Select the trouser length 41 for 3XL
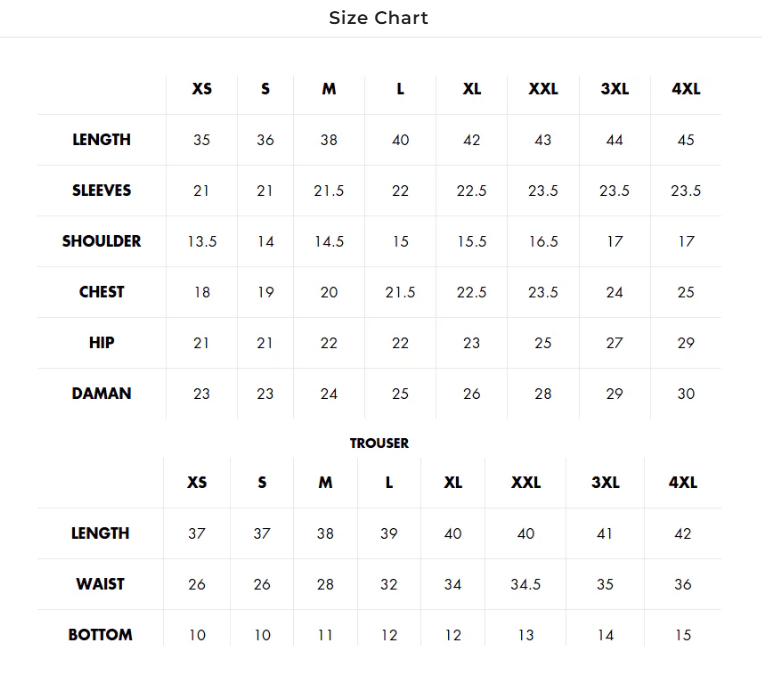762x681 pixels. tap(605, 534)
